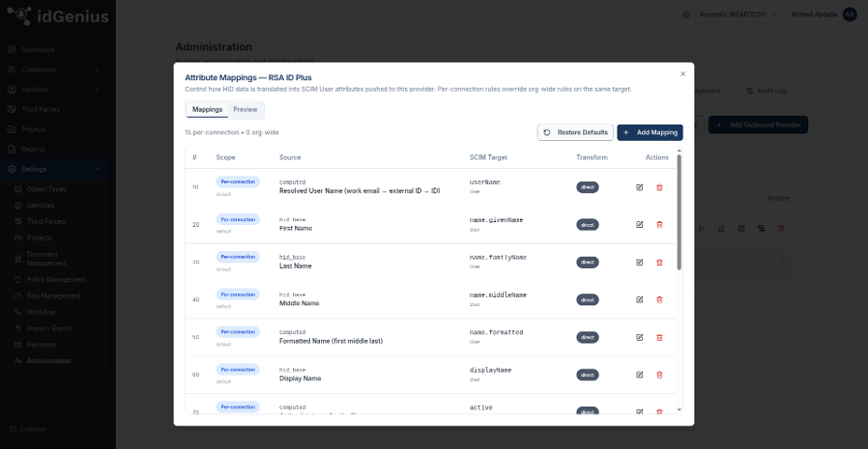Click the Source column header

pyautogui.click(x=290, y=157)
